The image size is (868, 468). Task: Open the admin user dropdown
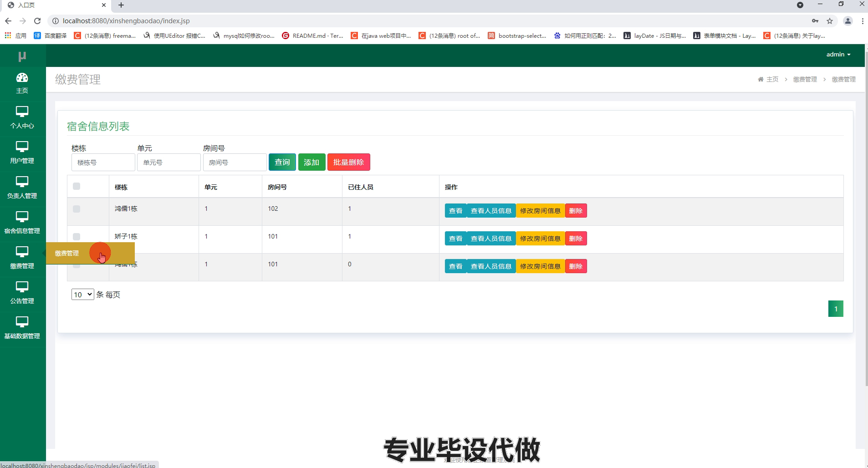point(838,54)
